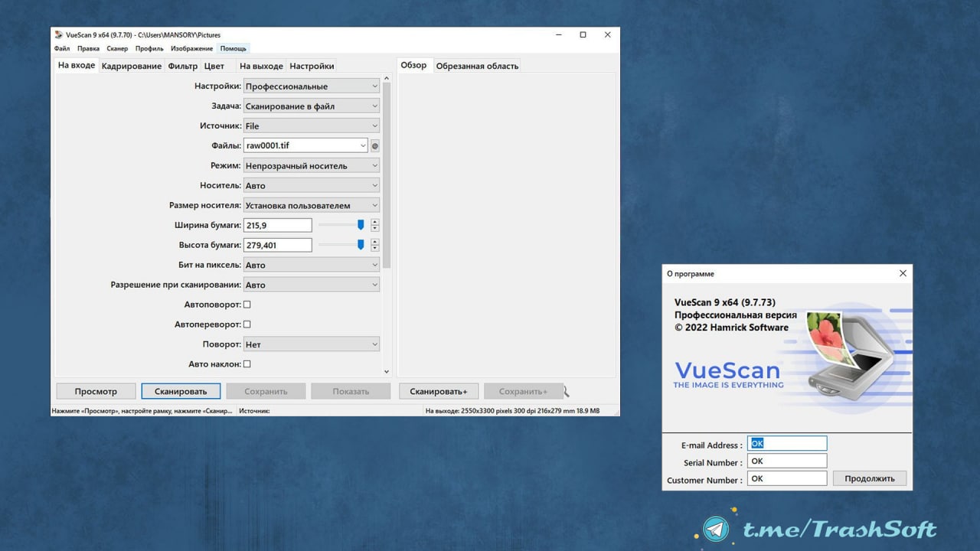Open the Задача dropdown

tap(312, 106)
